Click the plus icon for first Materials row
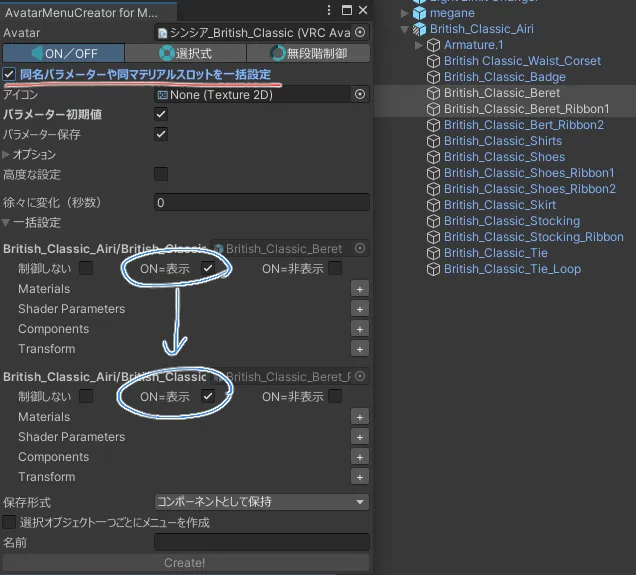The image size is (636, 575). [x=360, y=289]
